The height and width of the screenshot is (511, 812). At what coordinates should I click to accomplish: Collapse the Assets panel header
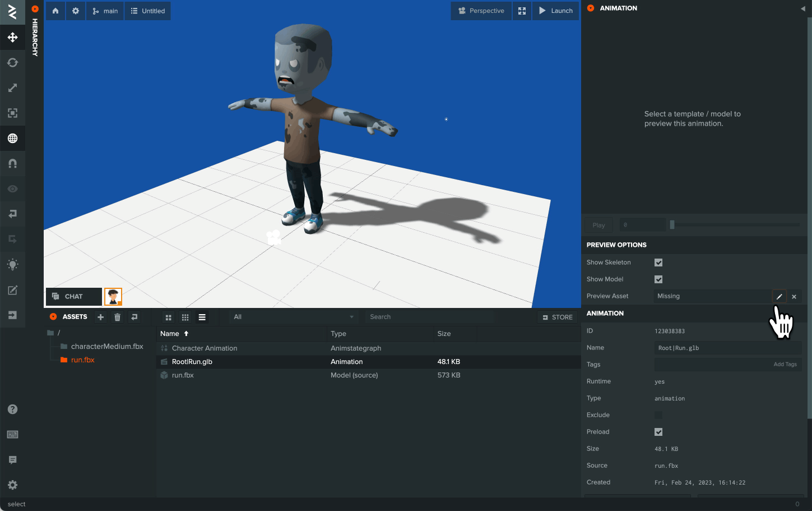[x=53, y=317]
